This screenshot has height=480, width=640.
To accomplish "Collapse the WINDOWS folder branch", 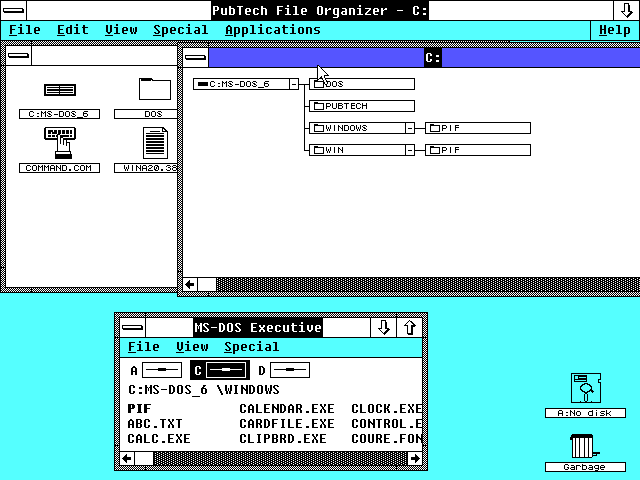I will [x=410, y=128].
